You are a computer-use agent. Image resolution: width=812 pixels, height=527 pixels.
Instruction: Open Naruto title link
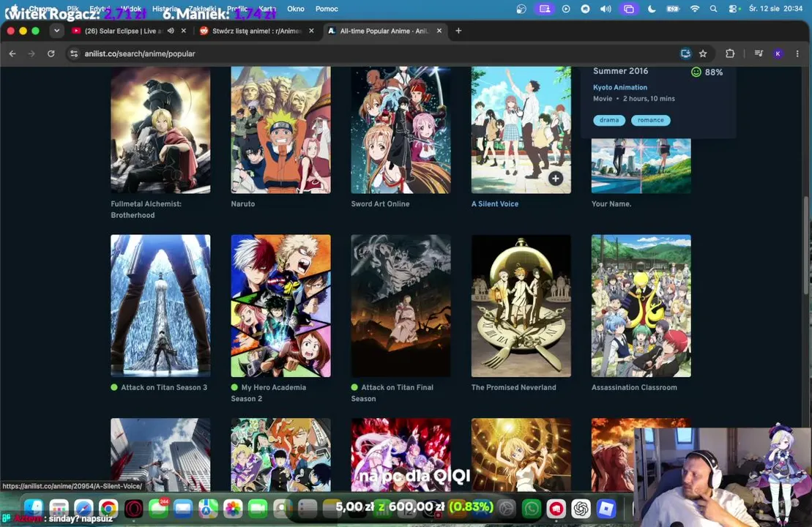coord(243,204)
